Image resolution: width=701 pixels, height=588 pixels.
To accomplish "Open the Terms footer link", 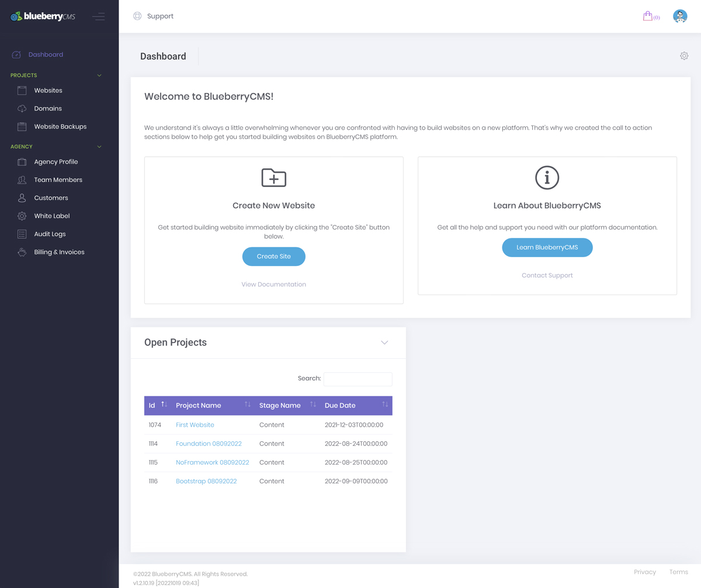I will pyautogui.click(x=679, y=572).
